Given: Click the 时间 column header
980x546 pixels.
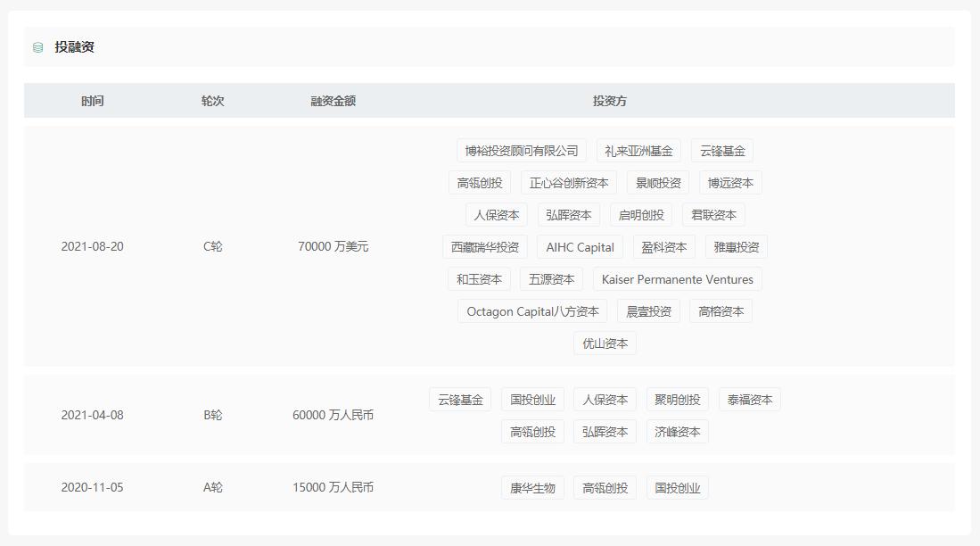Looking at the screenshot, I should coord(92,101).
